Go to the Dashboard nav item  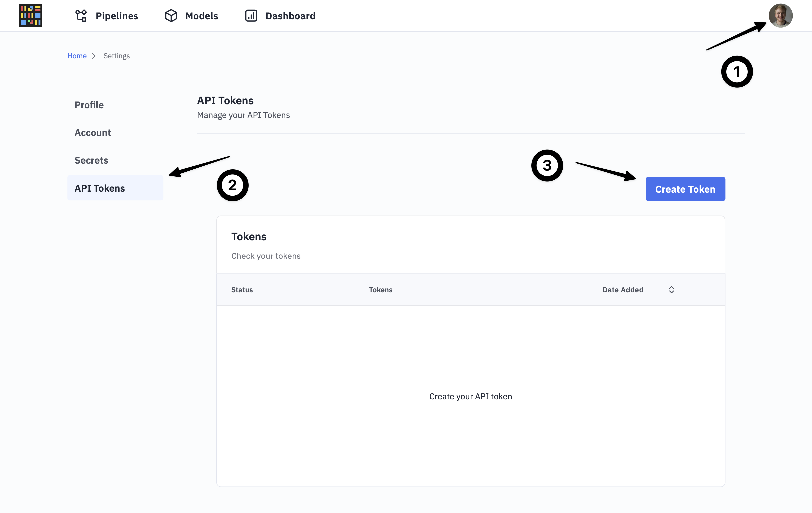tap(290, 16)
